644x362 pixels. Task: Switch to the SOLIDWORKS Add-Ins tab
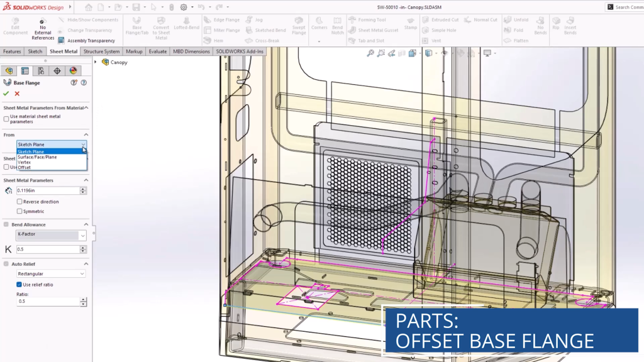pos(240,52)
